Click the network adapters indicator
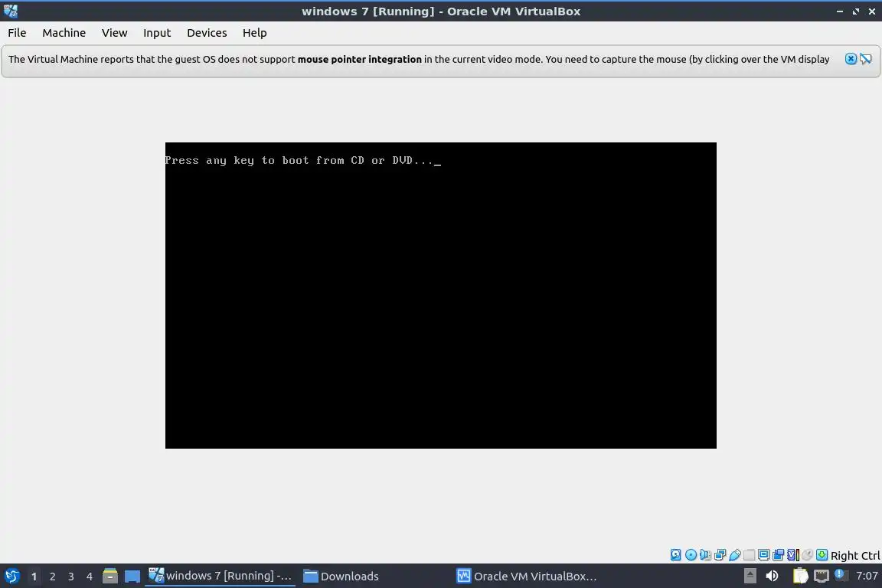882x588 pixels. point(720,555)
